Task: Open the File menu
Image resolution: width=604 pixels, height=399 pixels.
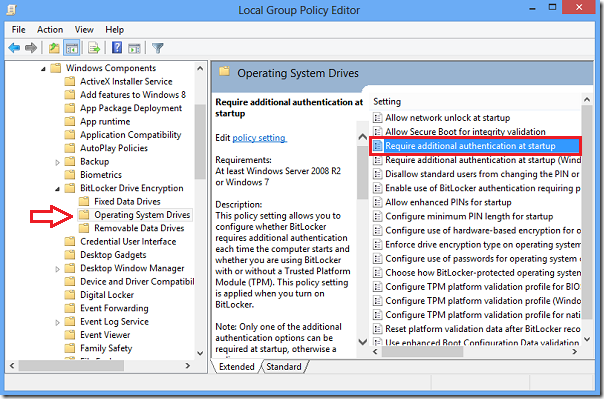Action: click(18, 30)
